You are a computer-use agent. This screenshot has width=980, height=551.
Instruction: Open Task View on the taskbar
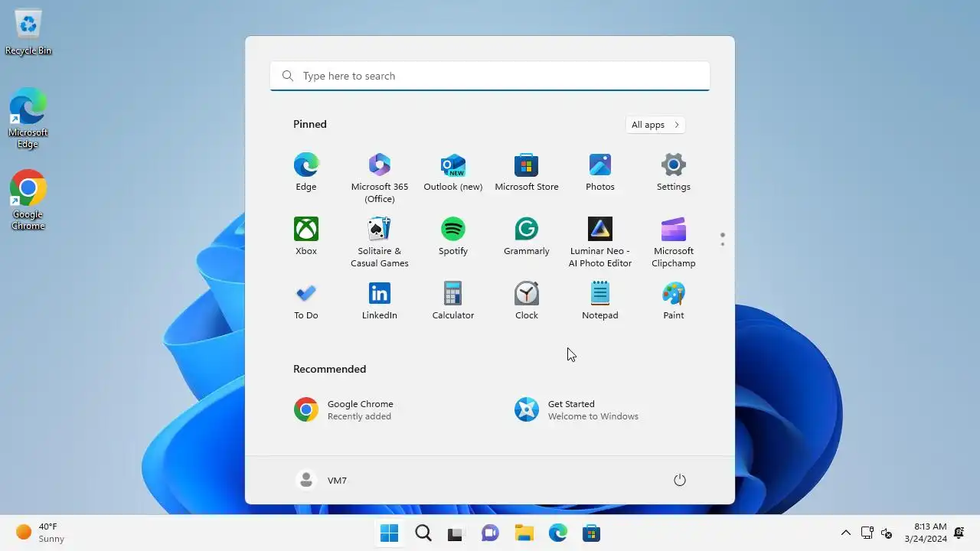pyautogui.click(x=456, y=533)
